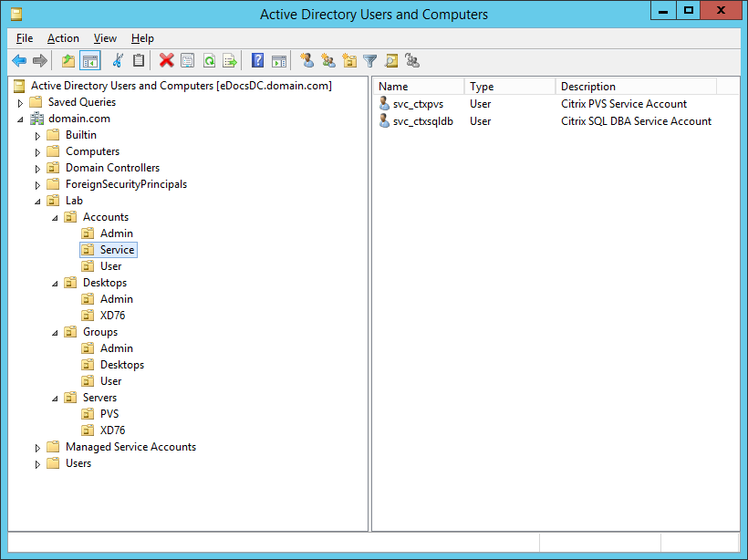Open the Help toolbar icon
The image size is (748, 560).
click(x=257, y=61)
